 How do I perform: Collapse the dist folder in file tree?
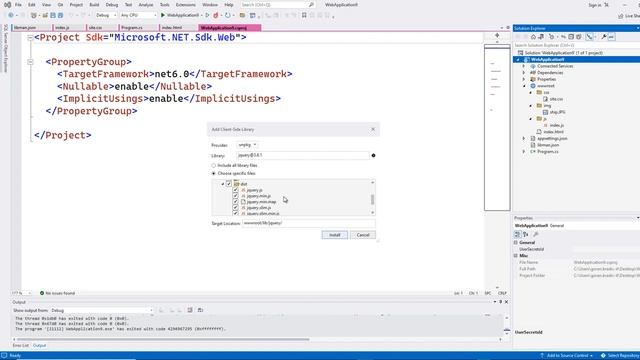(222, 184)
